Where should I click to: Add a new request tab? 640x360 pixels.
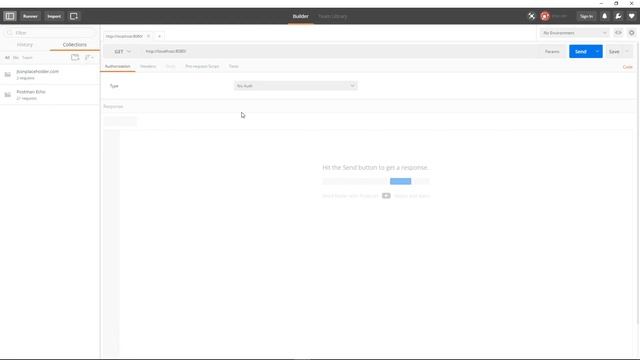pos(160,36)
